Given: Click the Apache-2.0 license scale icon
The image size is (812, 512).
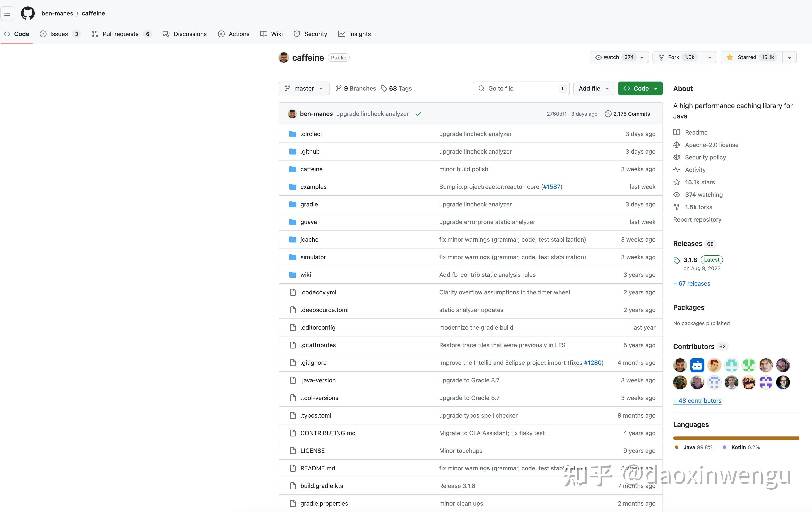Looking at the screenshot, I should tap(676, 145).
